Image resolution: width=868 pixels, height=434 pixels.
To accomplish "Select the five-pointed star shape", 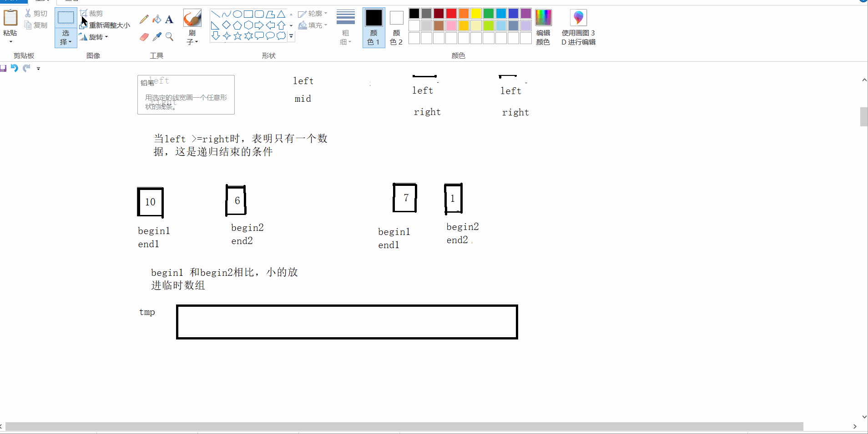I will (237, 36).
